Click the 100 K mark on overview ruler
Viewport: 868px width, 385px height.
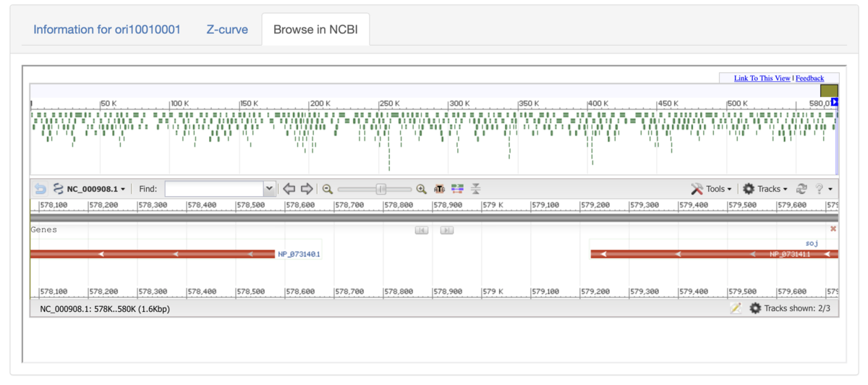point(179,103)
